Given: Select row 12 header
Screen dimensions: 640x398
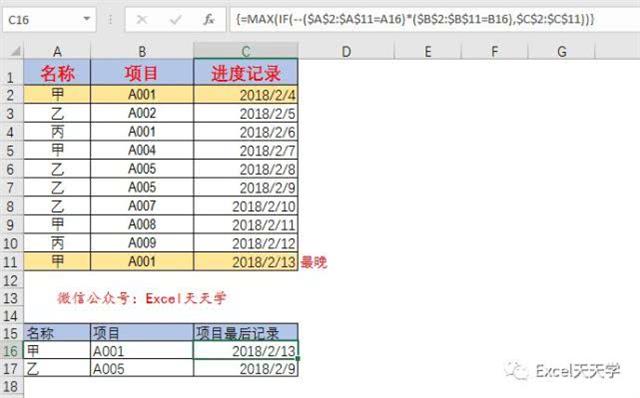Looking at the screenshot, I should tap(11, 280).
